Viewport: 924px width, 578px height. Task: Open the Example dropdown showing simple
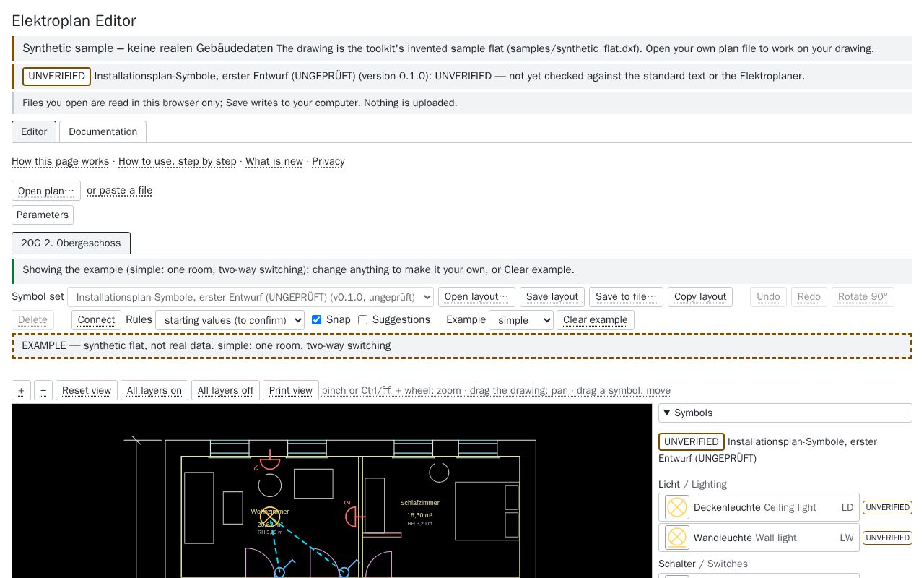521,320
